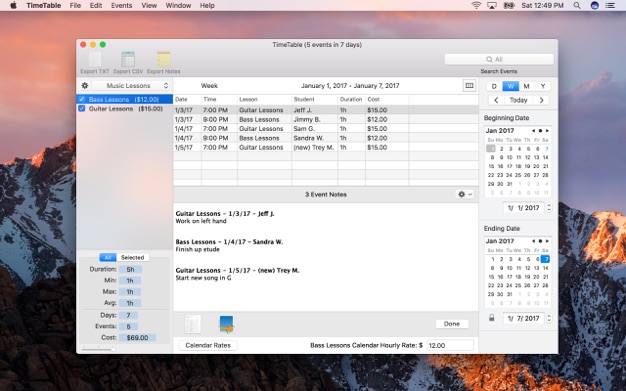Click the Done button
Image resolution: width=626 pixels, height=391 pixels.
(x=452, y=324)
